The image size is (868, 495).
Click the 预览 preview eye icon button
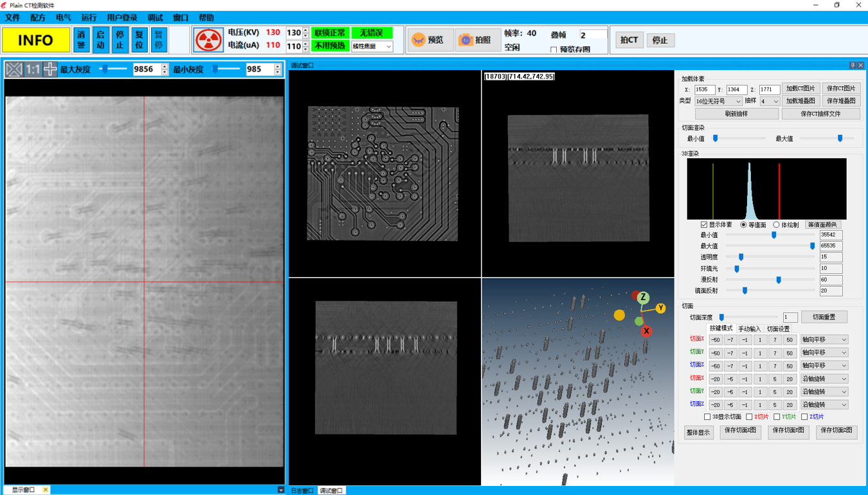[429, 40]
